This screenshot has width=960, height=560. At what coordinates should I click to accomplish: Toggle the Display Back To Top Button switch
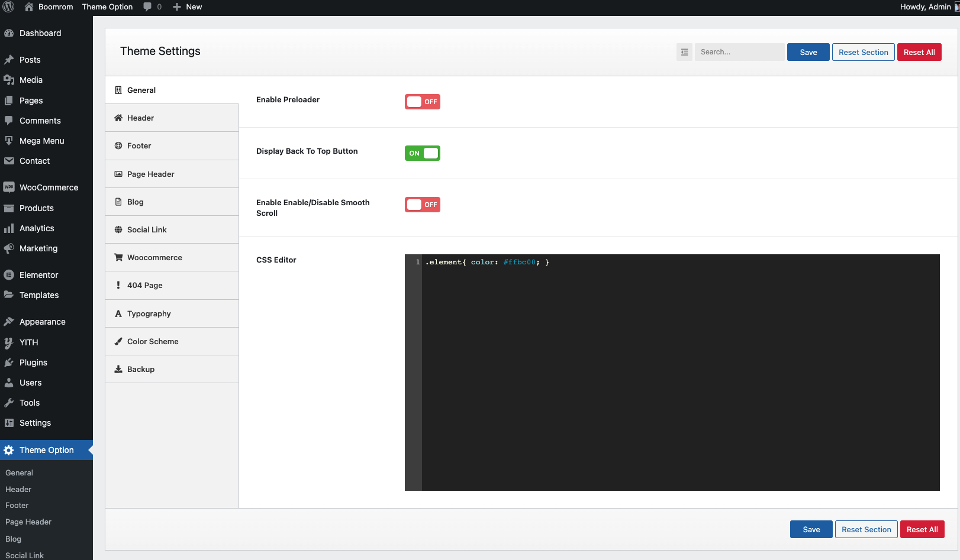(423, 153)
